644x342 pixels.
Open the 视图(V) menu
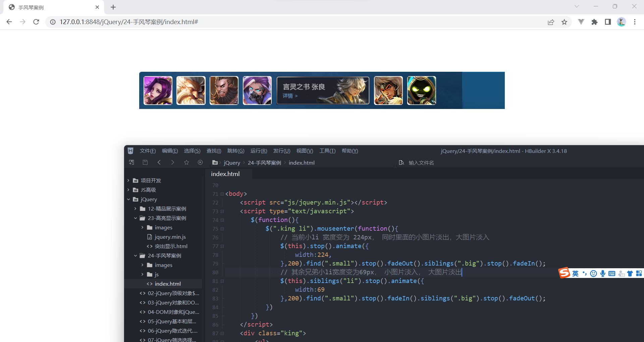(305, 151)
